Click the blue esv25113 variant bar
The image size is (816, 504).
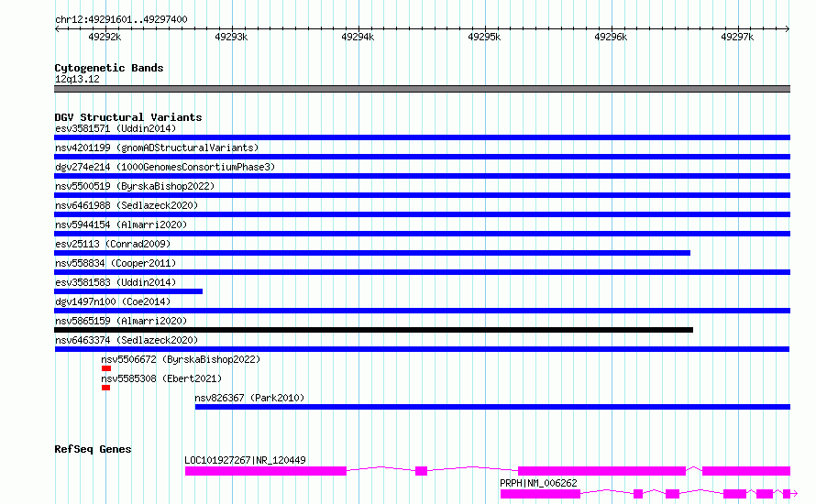point(372,253)
